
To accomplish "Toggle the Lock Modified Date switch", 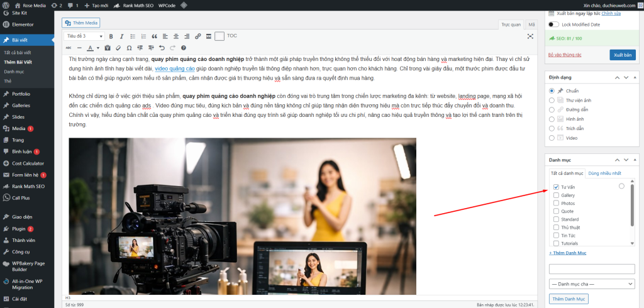I will (x=553, y=25).
